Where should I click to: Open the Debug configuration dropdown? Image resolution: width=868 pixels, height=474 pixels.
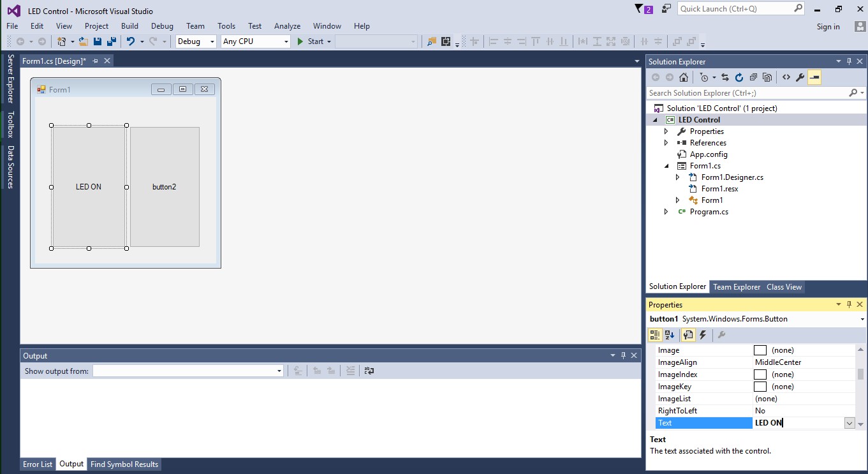[x=212, y=41]
